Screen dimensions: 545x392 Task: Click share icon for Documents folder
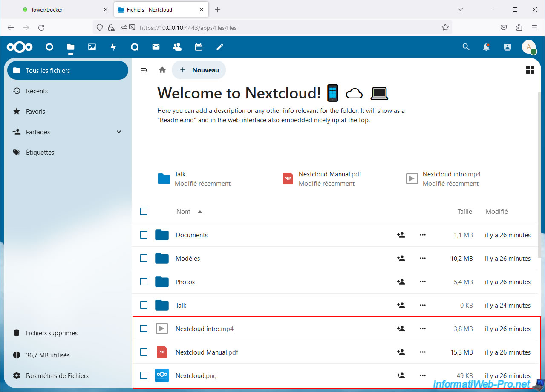tap(401, 235)
